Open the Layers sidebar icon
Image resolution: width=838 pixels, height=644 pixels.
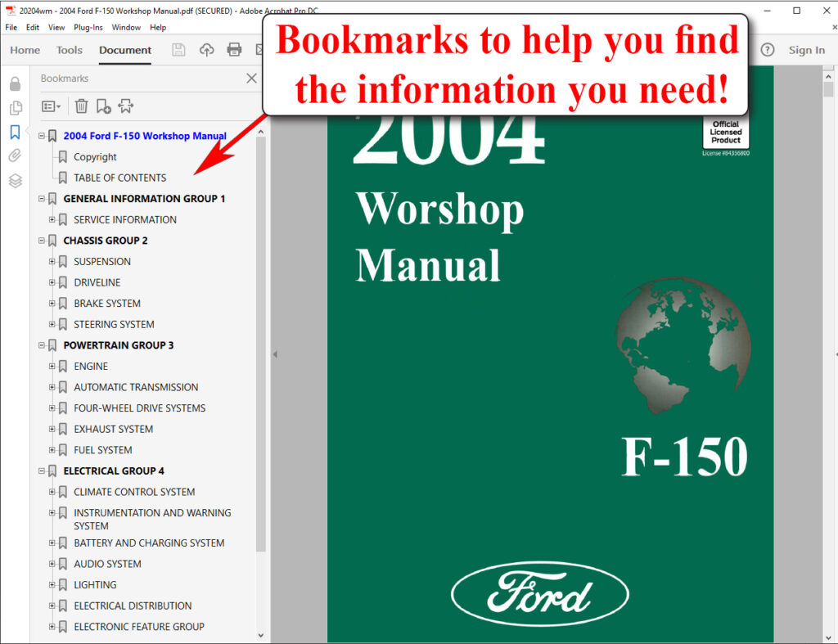(15, 181)
